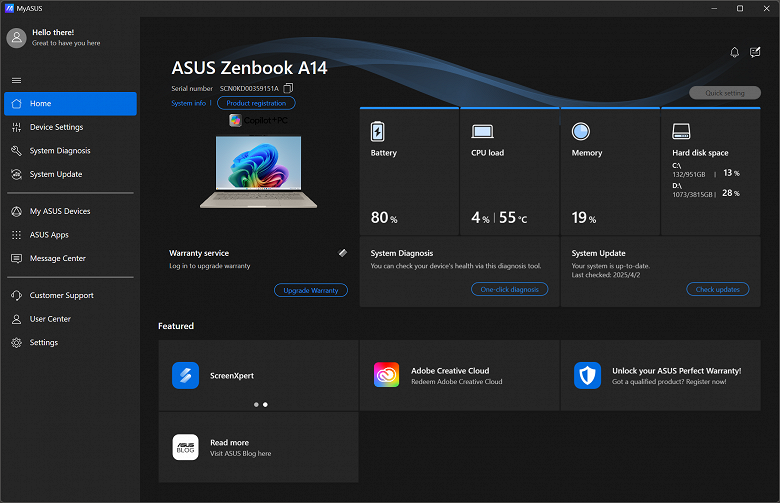Screen dimensions: 780x503
Task: Click the ASUS Blog icon
Action: click(186, 447)
